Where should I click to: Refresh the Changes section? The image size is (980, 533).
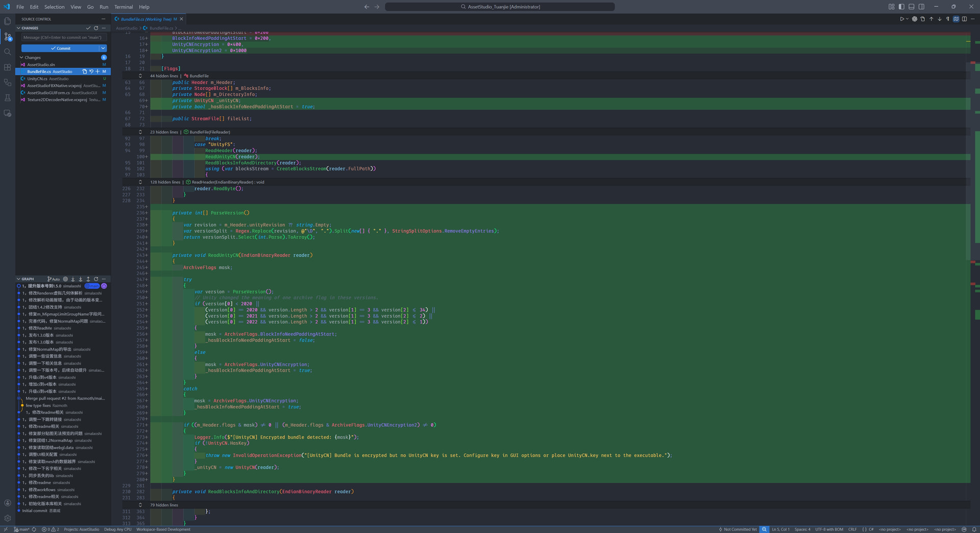coord(96,28)
